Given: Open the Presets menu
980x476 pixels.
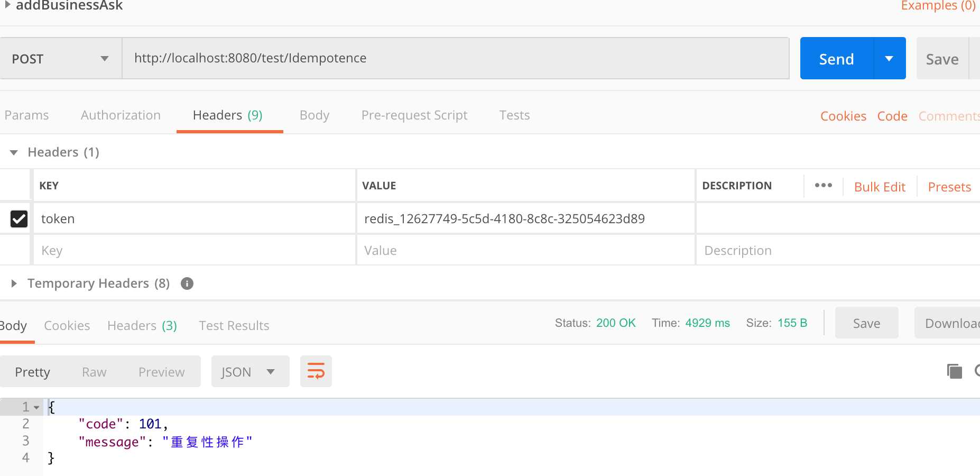Looking at the screenshot, I should (949, 187).
